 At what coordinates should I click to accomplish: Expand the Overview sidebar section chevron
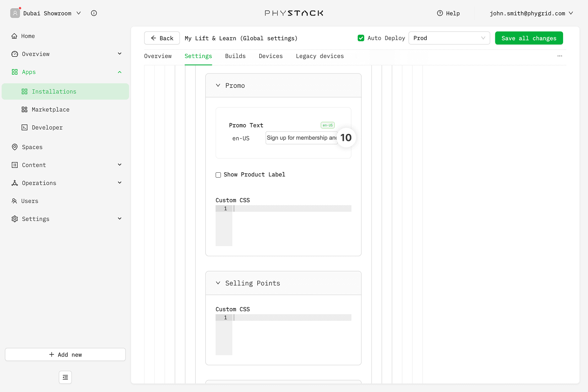tap(120, 53)
